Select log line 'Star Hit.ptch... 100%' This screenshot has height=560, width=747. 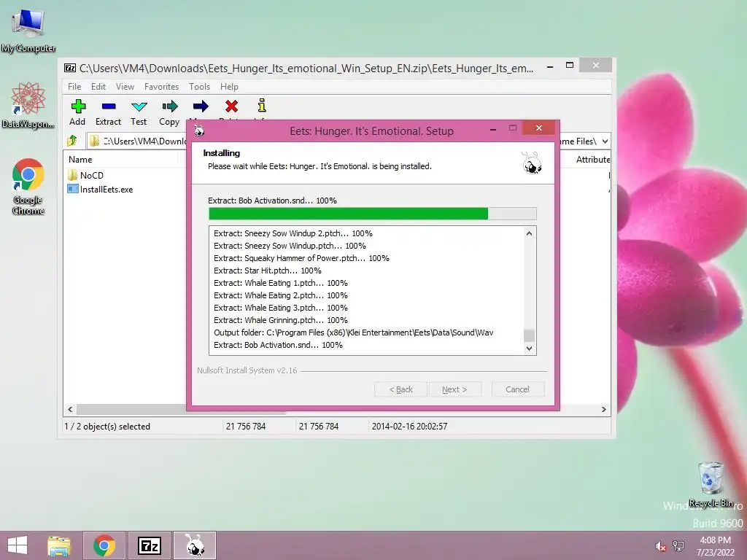pos(267,271)
